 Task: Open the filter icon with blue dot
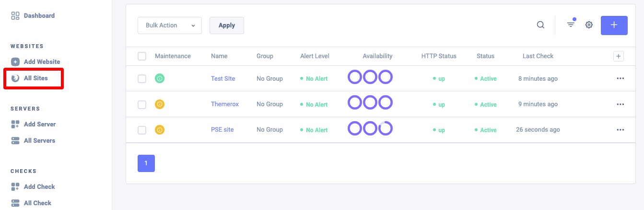[x=571, y=25]
